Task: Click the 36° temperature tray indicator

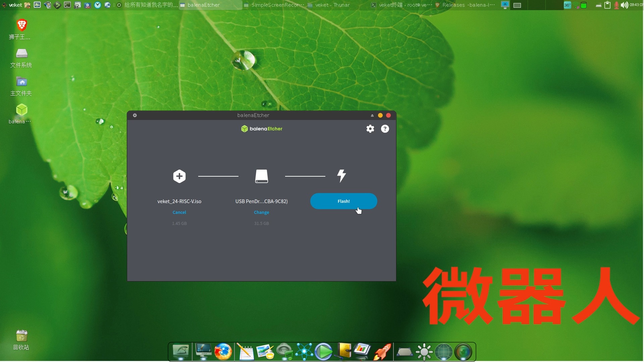Action: pyautogui.click(x=567, y=5)
